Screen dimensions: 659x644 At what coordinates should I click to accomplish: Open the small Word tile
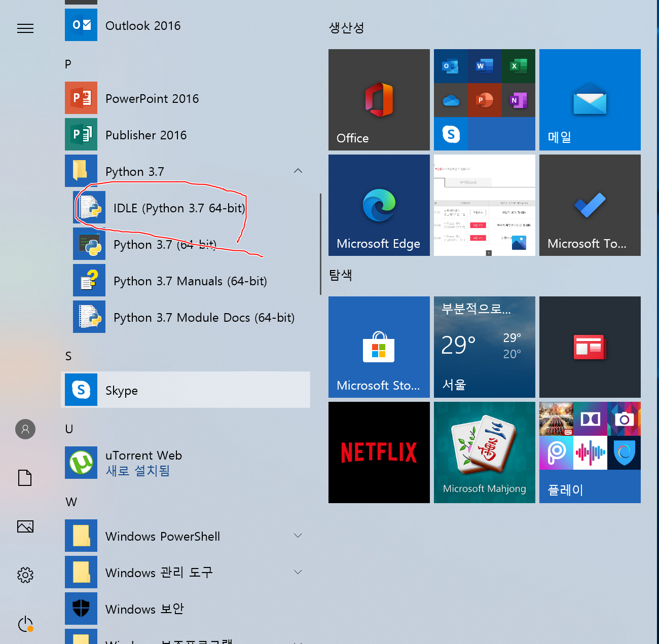click(x=485, y=66)
